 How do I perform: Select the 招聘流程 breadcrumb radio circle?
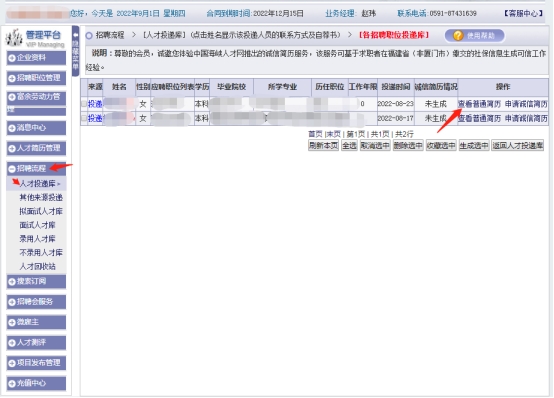(x=89, y=35)
